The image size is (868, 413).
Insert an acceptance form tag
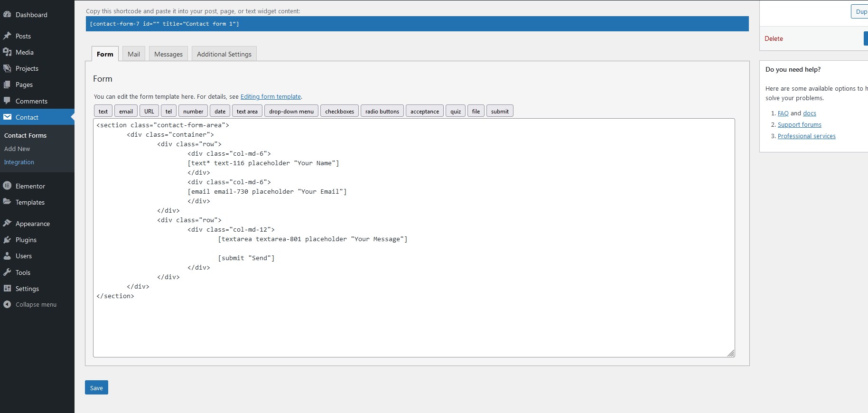[424, 111]
